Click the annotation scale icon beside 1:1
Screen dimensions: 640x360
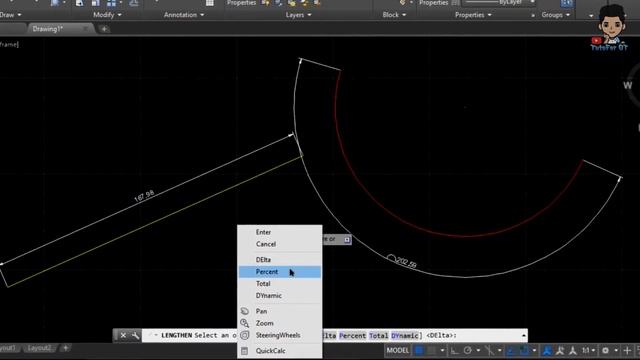[573, 350]
